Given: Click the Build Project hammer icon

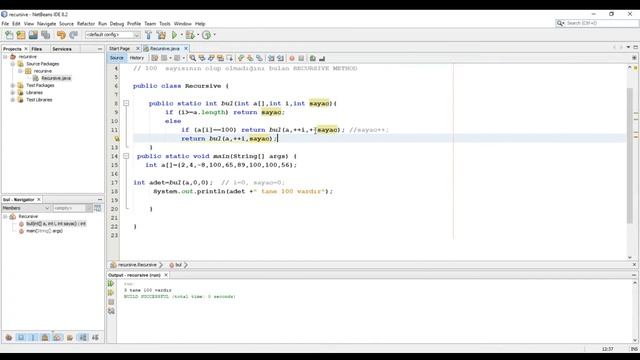Looking at the screenshot, I should [x=149, y=35].
